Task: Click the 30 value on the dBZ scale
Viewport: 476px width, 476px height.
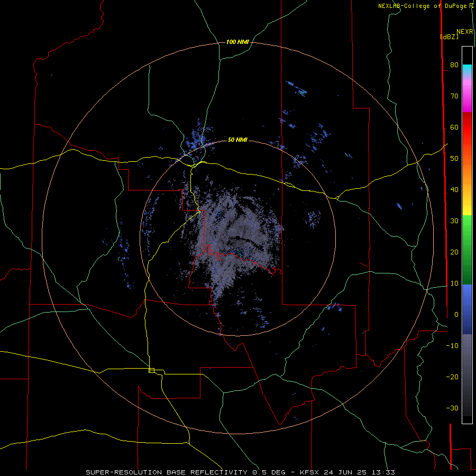Action: click(x=454, y=221)
